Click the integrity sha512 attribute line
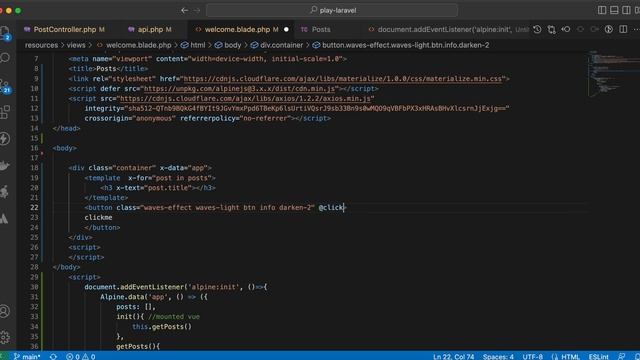The width and height of the screenshot is (640, 360). (x=297, y=108)
